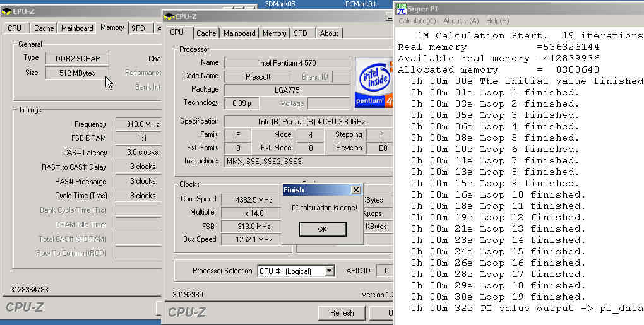Click the Stepping value 1
Image resolution: width=644 pixels, height=325 pixels.
click(x=380, y=135)
